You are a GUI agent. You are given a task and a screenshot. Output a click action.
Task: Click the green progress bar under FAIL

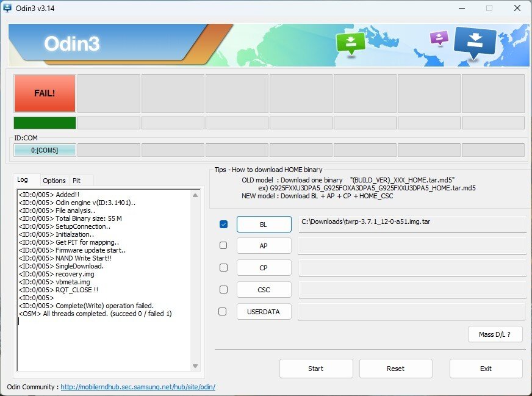click(45, 123)
